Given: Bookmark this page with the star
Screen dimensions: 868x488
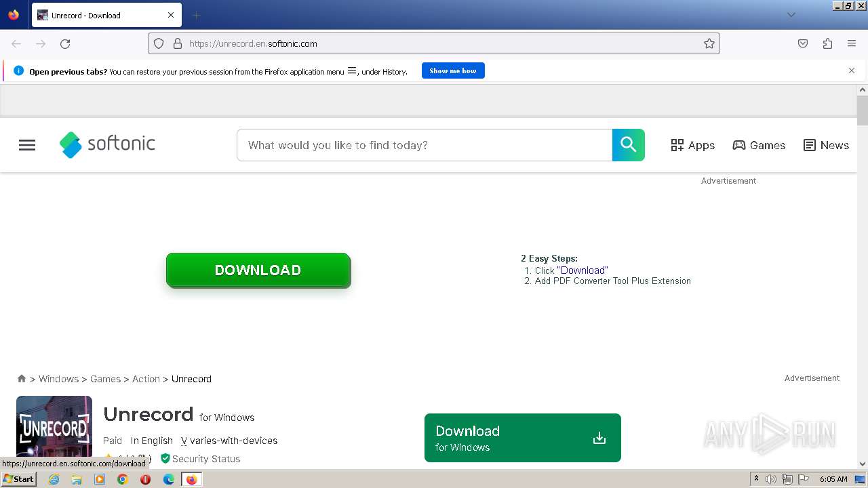Looking at the screenshot, I should point(709,43).
